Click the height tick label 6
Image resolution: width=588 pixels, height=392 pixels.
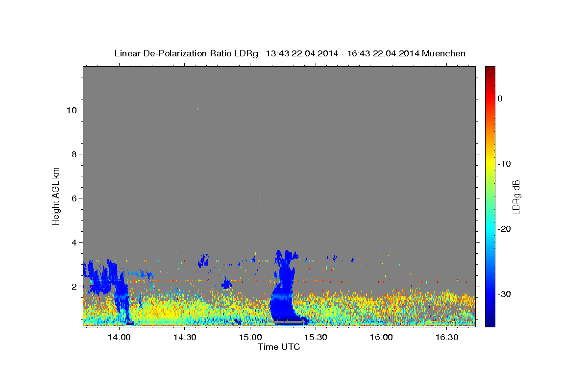[x=75, y=198]
